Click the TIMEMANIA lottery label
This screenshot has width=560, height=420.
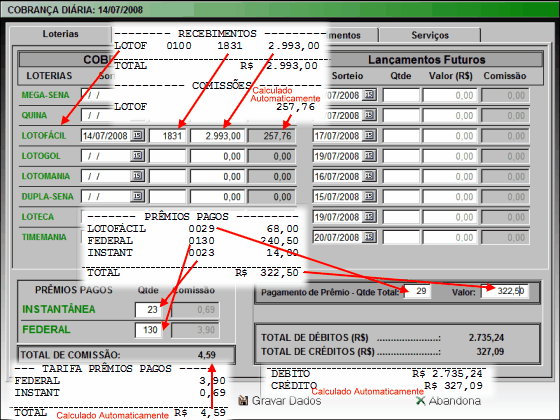tap(44, 237)
